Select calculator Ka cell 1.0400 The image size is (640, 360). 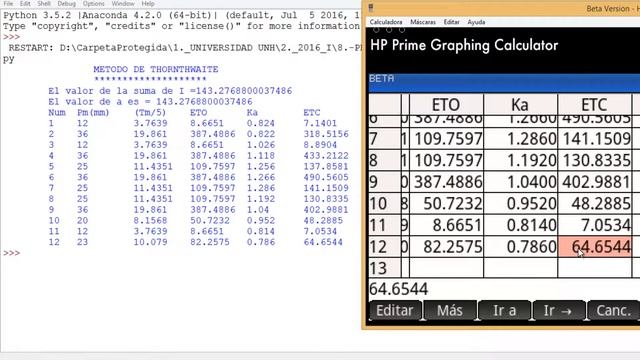(x=520, y=182)
